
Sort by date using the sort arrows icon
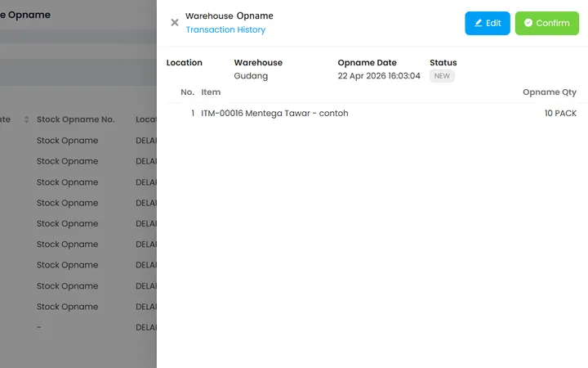(x=26, y=119)
